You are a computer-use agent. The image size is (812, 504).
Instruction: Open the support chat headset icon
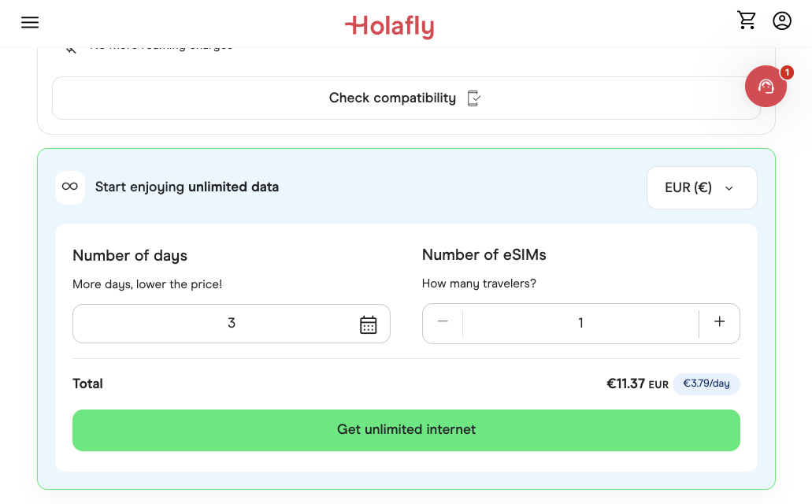[x=765, y=87]
